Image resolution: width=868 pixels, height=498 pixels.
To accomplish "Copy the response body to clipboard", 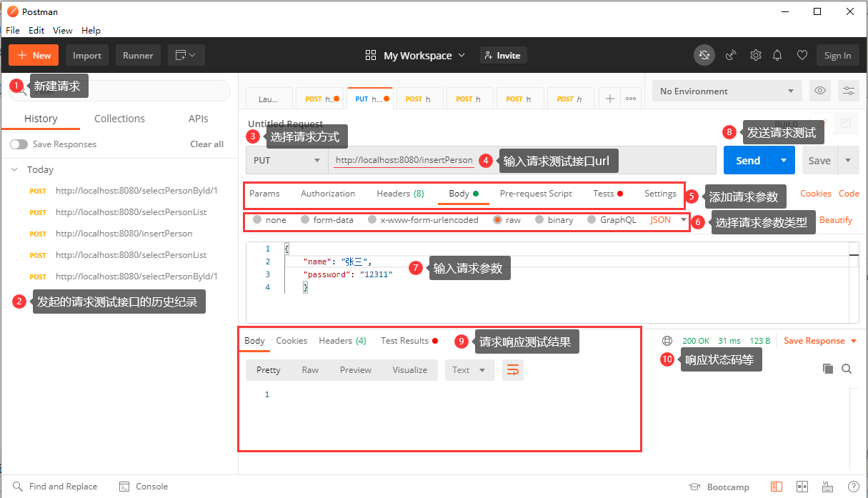I will coord(827,369).
